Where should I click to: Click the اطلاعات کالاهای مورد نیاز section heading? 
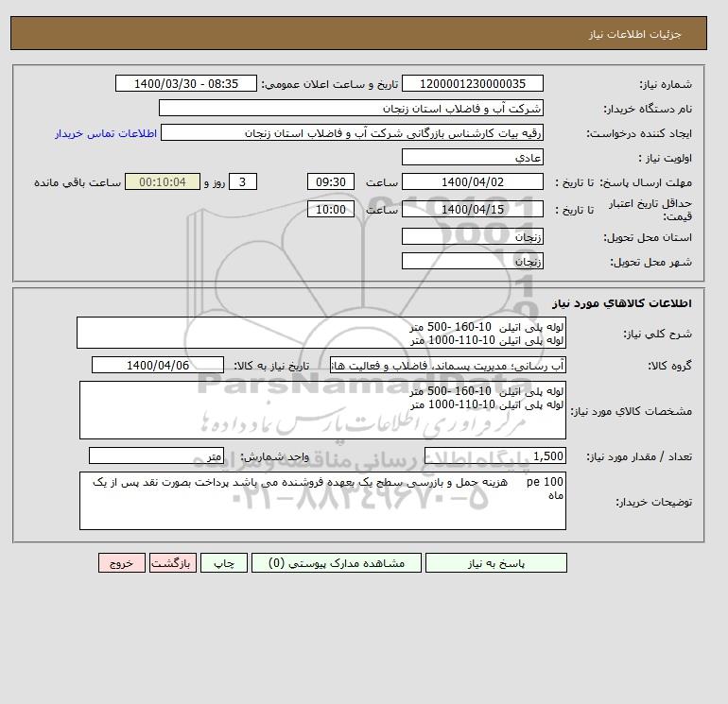tap(622, 303)
